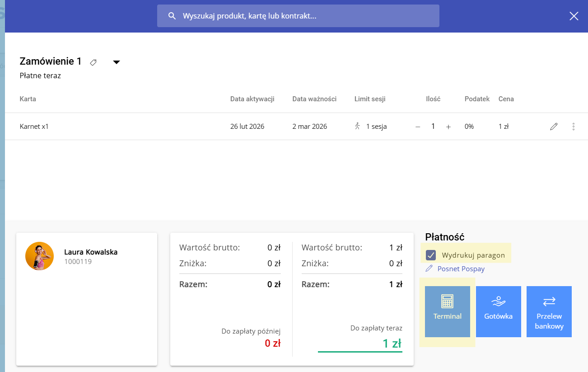Screen dimensions: 588x372
Task: Decrease quantity with the minus button
Action: (418, 127)
